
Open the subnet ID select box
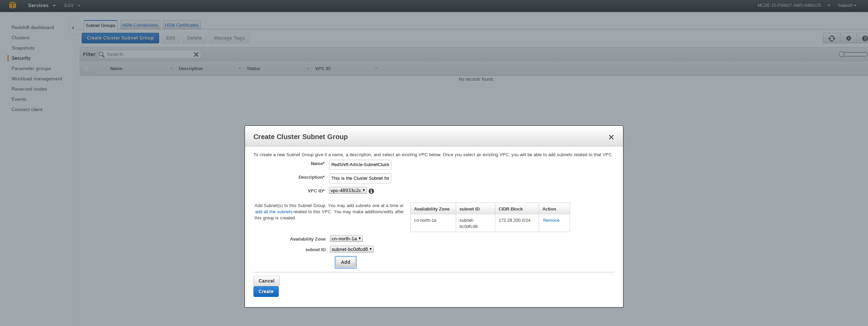352,249
